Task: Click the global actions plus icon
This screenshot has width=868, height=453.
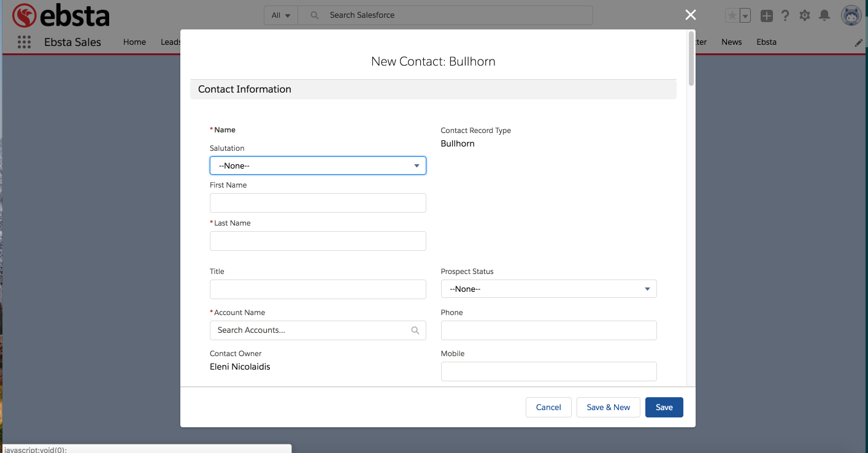Action: point(766,16)
